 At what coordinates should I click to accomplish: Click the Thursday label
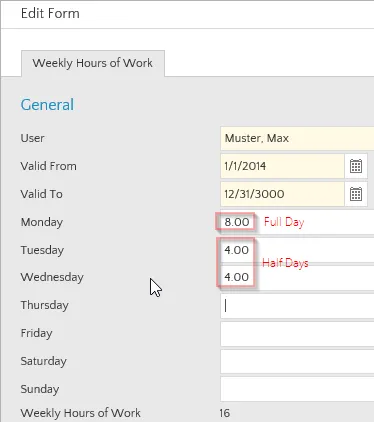coord(45,305)
